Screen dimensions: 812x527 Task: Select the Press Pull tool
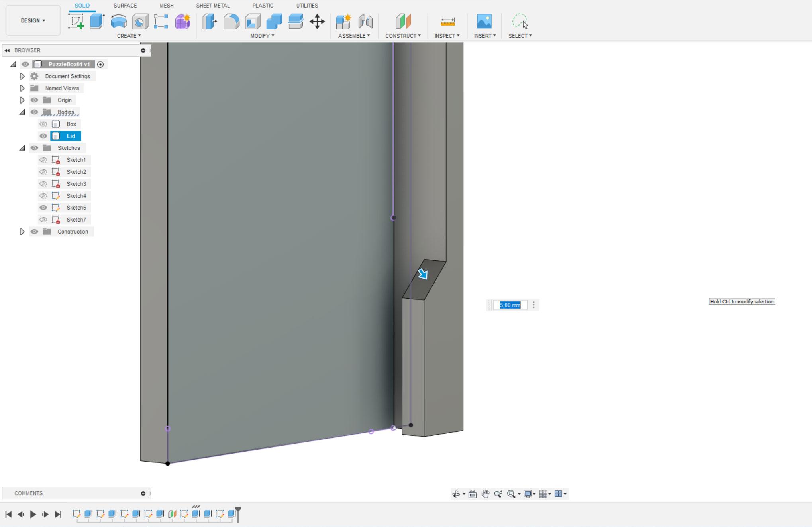pyautogui.click(x=210, y=22)
